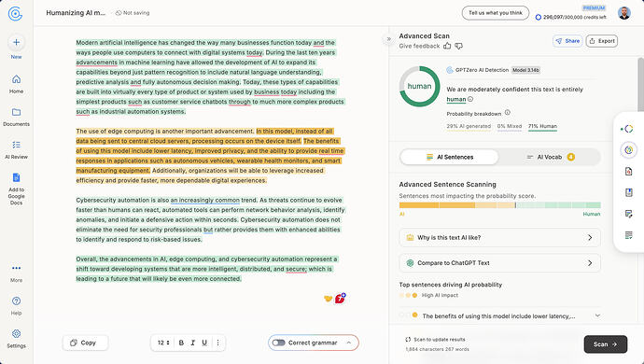
Task: Click the Copy button
Action: point(86,343)
